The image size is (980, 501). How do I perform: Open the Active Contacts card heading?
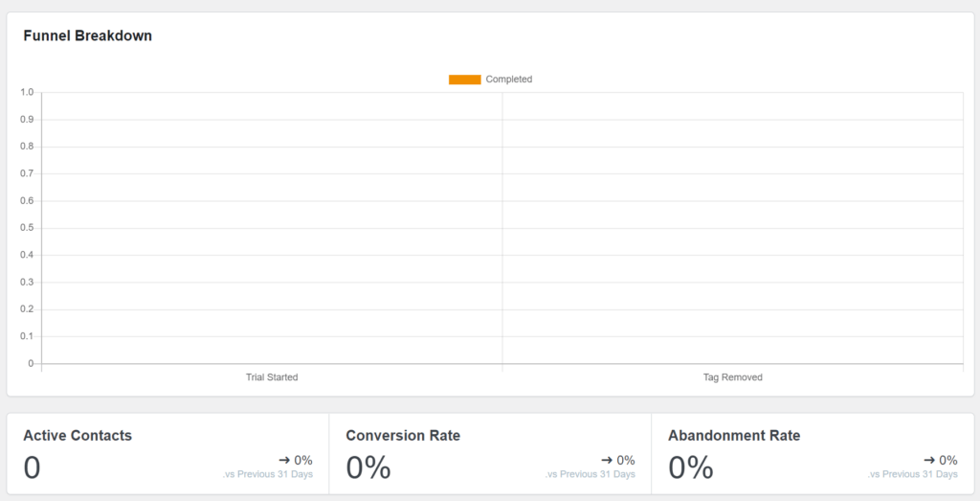click(78, 435)
